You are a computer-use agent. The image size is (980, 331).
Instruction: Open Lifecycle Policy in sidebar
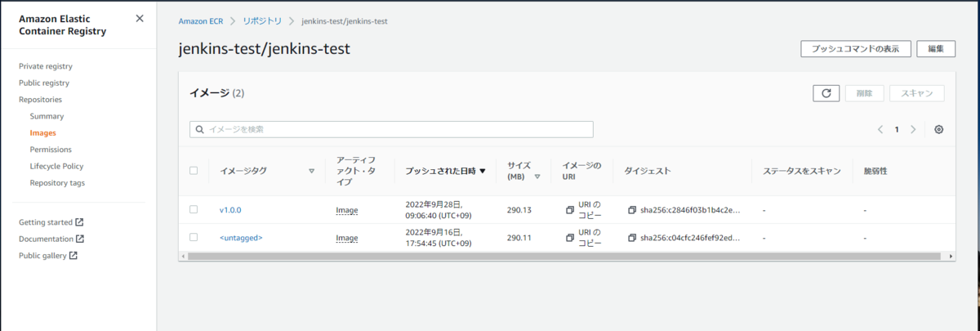(x=57, y=166)
